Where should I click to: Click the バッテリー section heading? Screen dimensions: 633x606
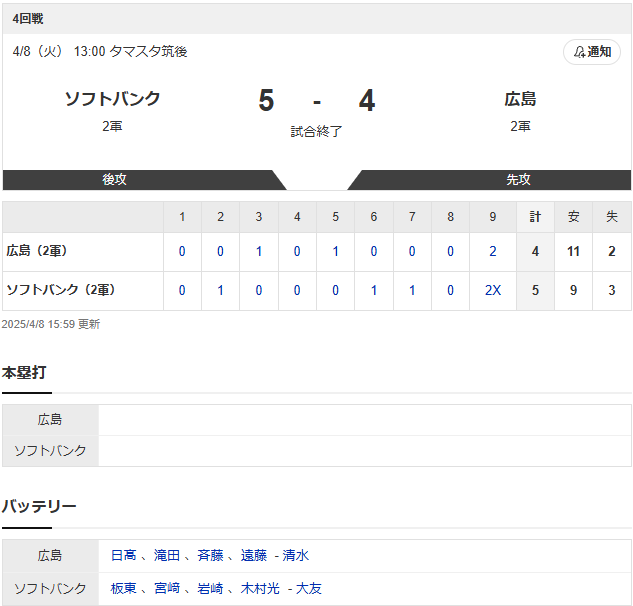coord(39,506)
